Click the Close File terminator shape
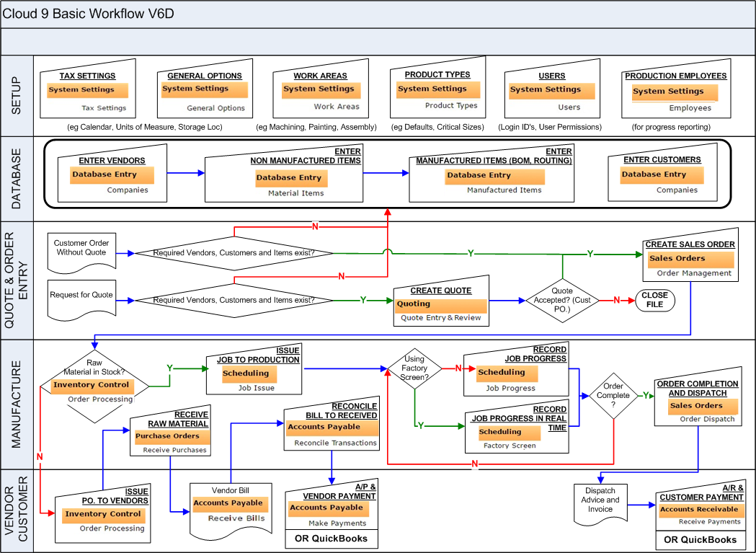The image size is (756, 553). (x=654, y=300)
